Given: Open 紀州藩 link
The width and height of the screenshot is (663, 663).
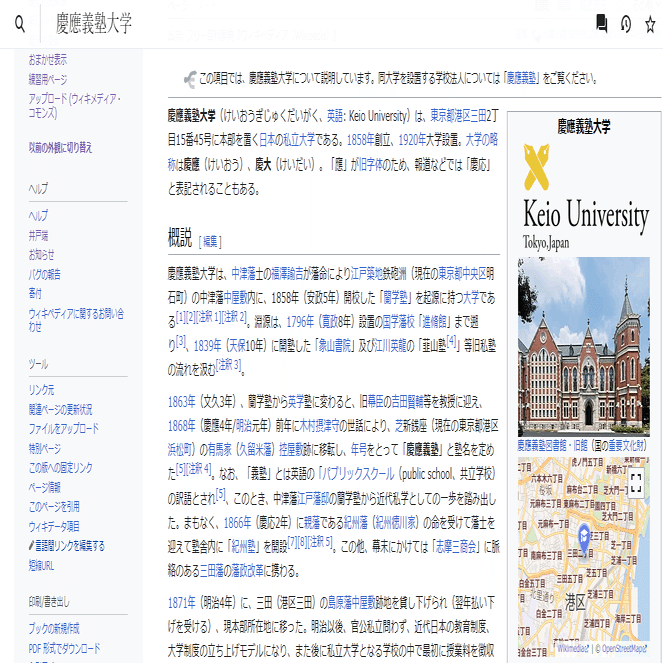Looking at the screenshot, I should 356,523.
